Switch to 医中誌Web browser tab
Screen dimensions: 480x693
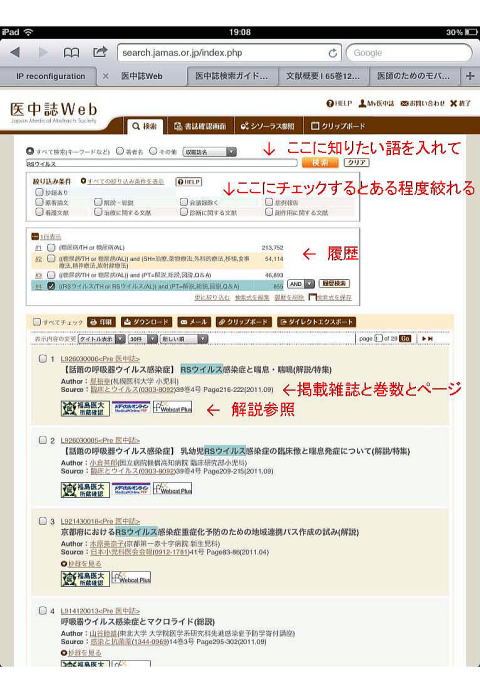point(141,76)
